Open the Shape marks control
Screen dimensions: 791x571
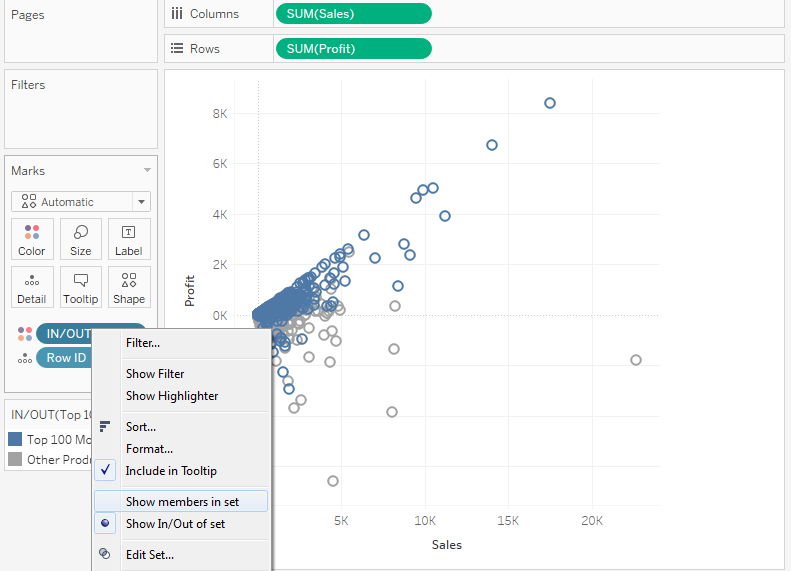tap(129, 286)
